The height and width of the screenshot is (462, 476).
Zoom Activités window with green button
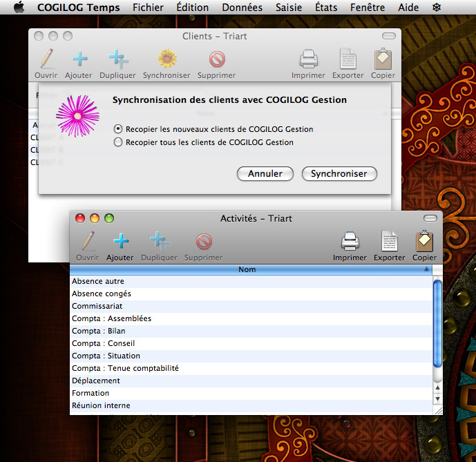tap(109, 218)
